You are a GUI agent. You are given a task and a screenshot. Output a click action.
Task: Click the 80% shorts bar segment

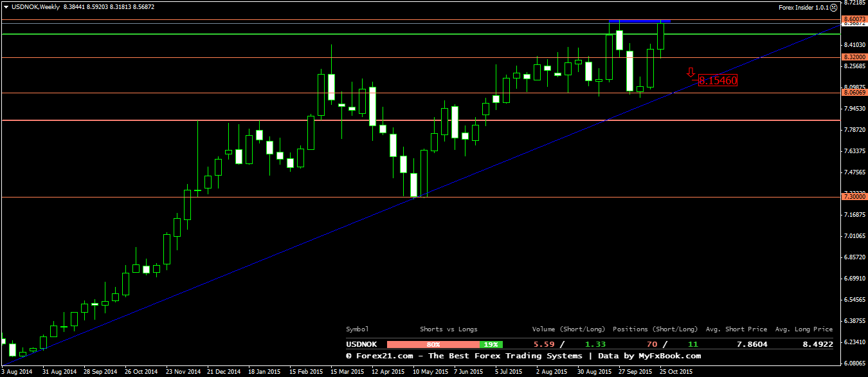click(x=434, y=345)
